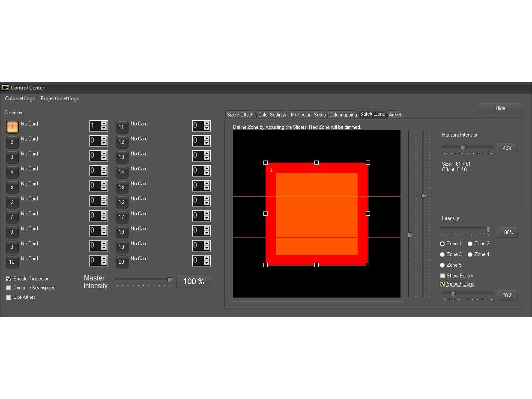Click the Horizont Intensity slider handle
This screenshot has width=532, height=399.
tap(463, 148)
